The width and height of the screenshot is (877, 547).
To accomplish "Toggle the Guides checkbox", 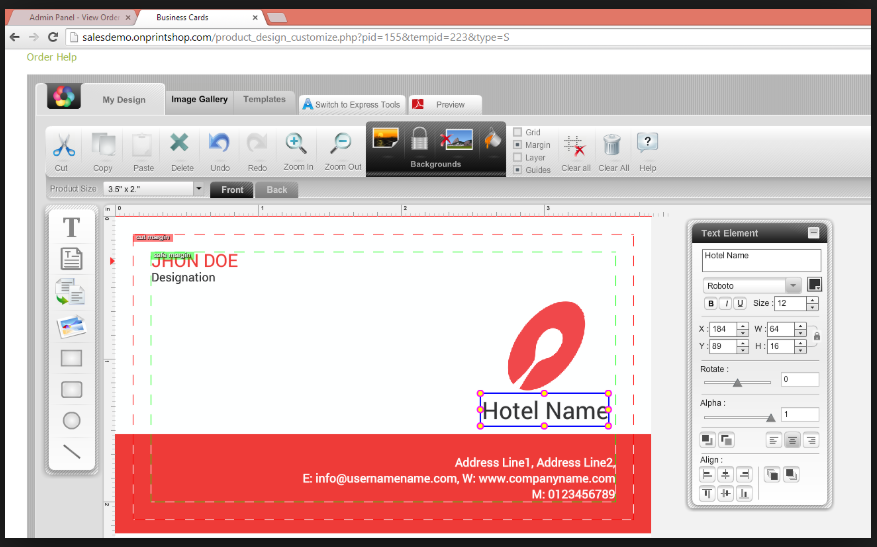I will coord(517,169).
